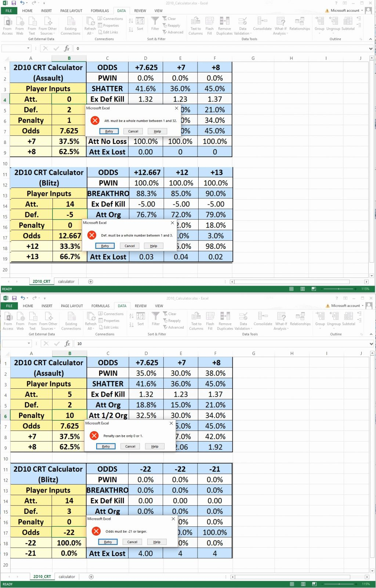Screen dimensions: 376x588
Task: Select the calculator sheet tab in the upper window
Action: (66, 282)
